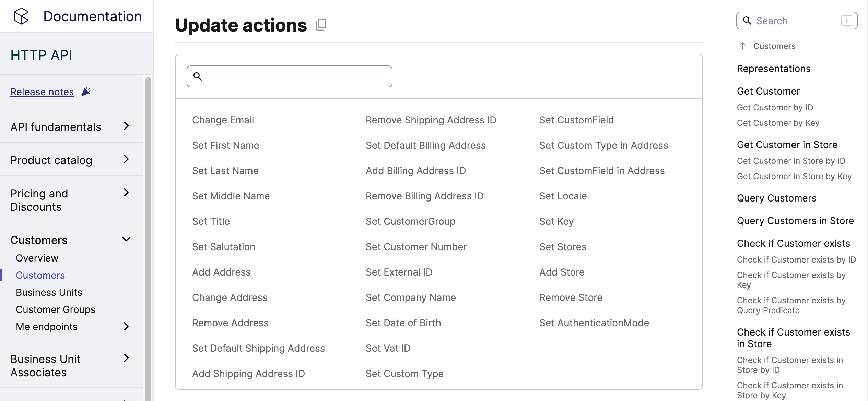Expand the Me endpoints submenu
The width and height of the screenshot is (868, 401).
(126, 326)
